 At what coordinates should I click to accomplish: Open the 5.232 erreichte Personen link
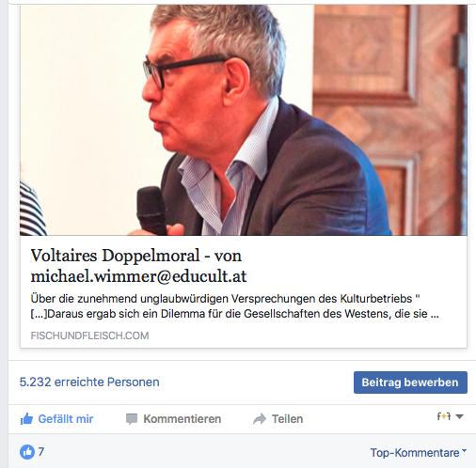point(89,382)
